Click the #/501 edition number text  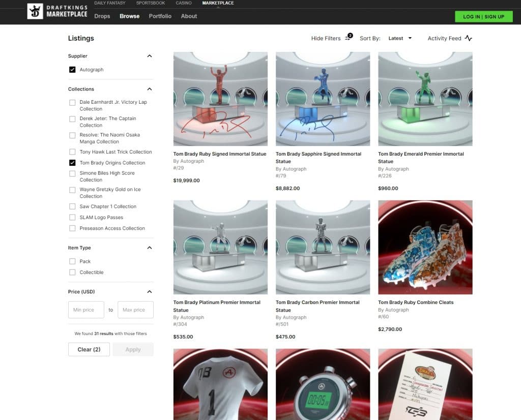click(282, 324)
